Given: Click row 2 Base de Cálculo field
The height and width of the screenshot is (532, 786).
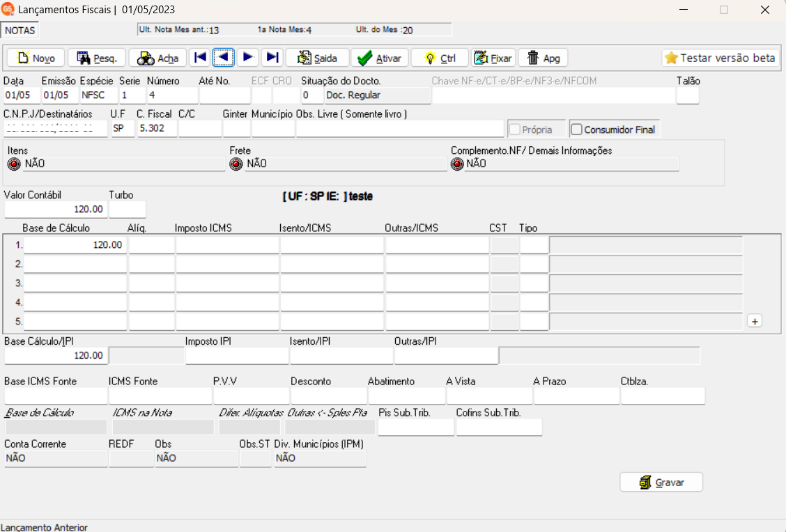Looking at the screenshot, I should click(75, 264).
